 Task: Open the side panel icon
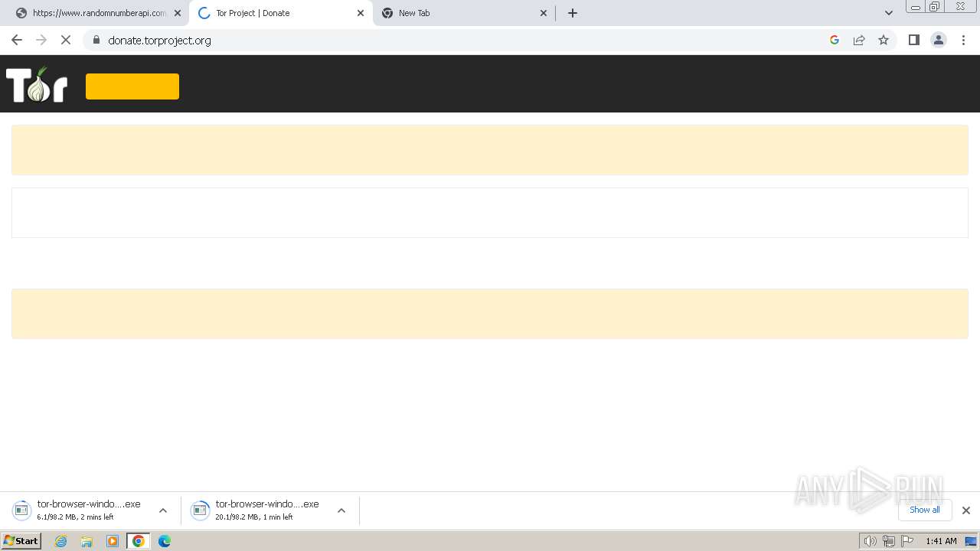tap(913, 40)
